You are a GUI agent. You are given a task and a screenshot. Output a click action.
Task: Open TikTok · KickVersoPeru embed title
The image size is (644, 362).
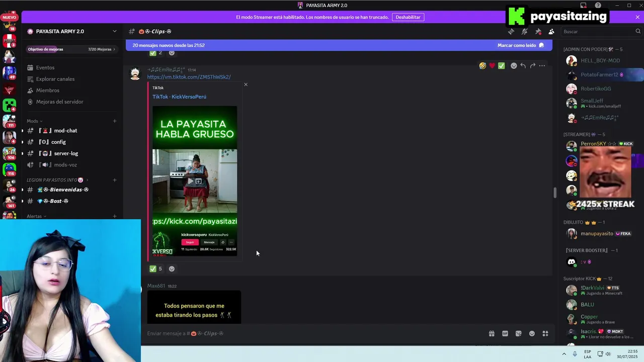[x=179, y=97]
